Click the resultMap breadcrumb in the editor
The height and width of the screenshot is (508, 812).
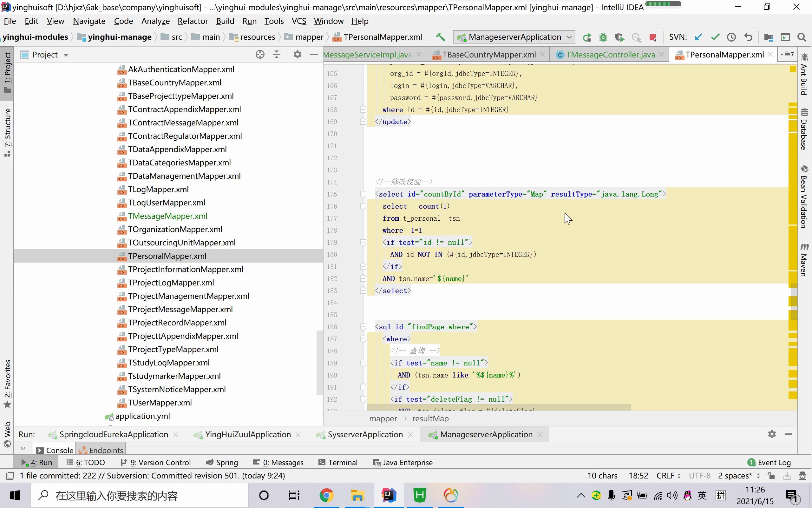[x=430, y=419]
